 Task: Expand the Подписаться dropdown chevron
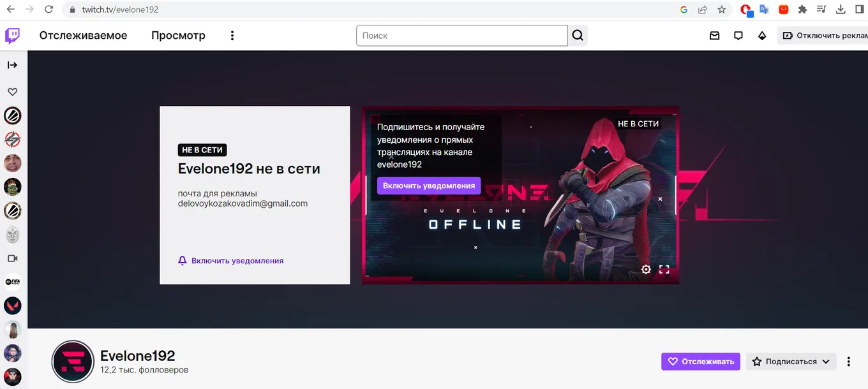(826, 362)
